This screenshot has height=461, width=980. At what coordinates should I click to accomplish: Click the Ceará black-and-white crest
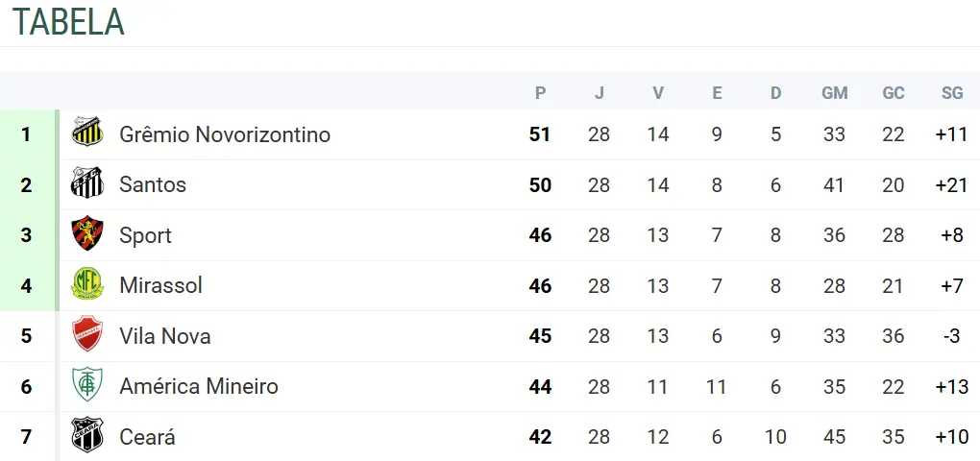[87, 436]
